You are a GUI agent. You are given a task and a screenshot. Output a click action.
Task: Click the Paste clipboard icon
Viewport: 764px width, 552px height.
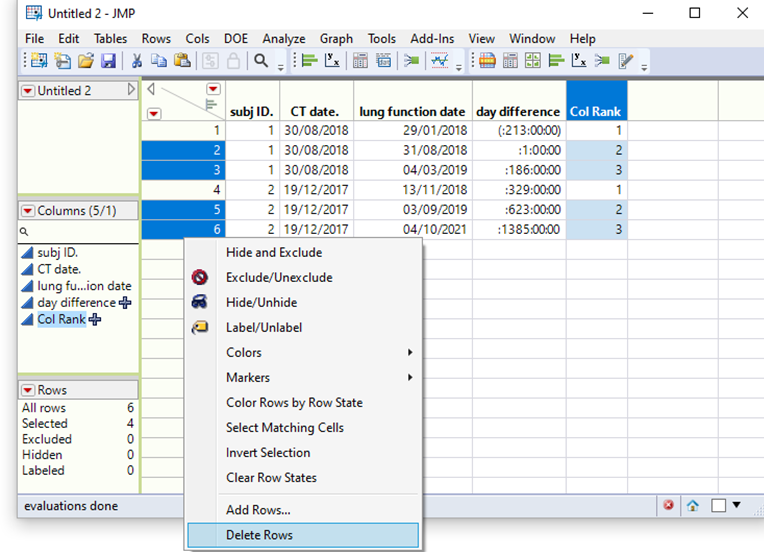coord(182,61)
